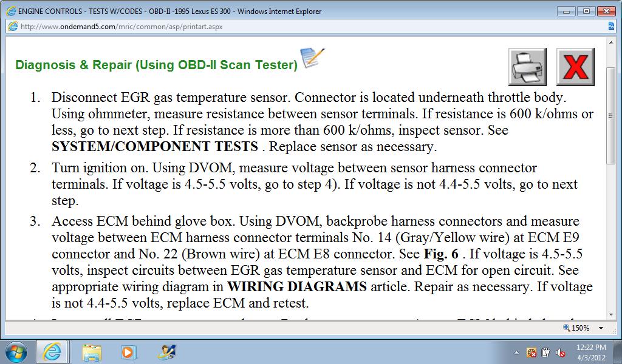Open zoom level dropdown arrow next to 150%
The width and height of the screenshot is (622, 364).
[601, 328]
